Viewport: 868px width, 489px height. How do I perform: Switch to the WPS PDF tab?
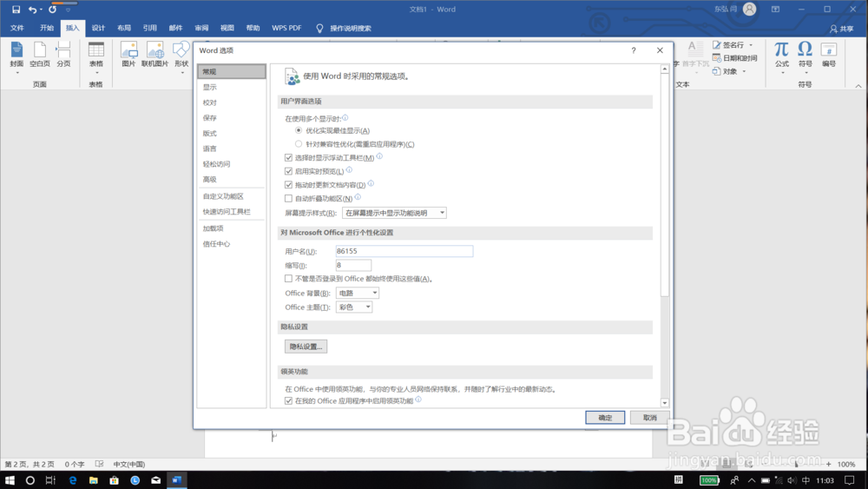(286, 29)
